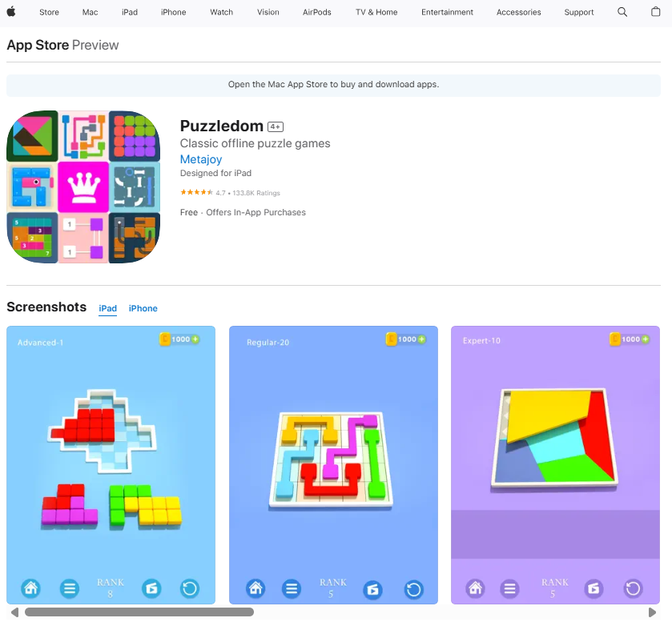Go to the iPad nav item
The image size is (672, 638).
(130, 13)
